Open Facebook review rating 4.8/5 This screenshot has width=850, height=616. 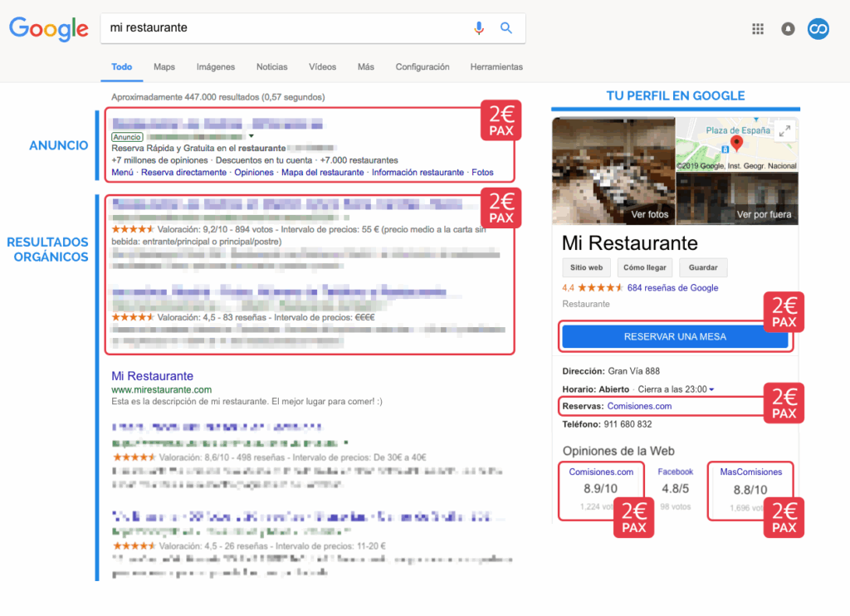click(x=676, y=489)
